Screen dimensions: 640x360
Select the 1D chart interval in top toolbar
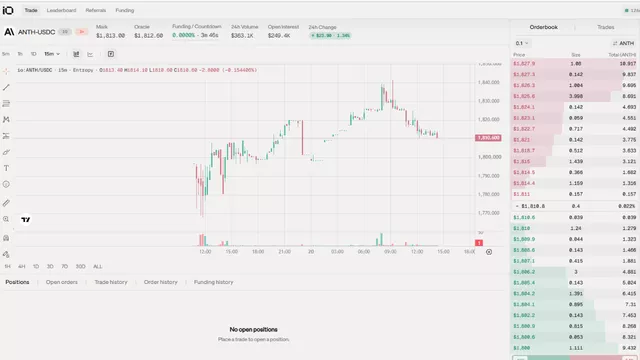click(x=33, y=54)
